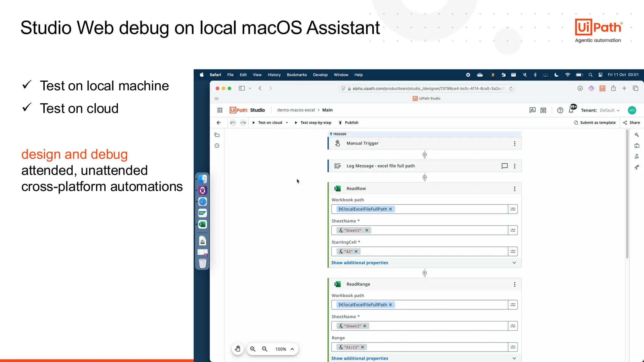The image size is (644, 362).
Task: Open Spotlight search in menu bar
Action: tap(590, 75)
